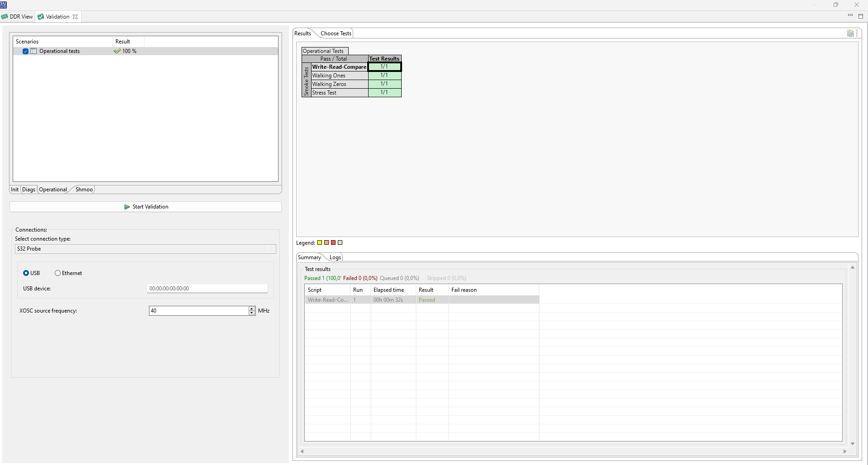The width and height of the screenshot is (868, 465).
Task: Click the USB device address field
Action: pyautogui.click(x=207, y=288)
